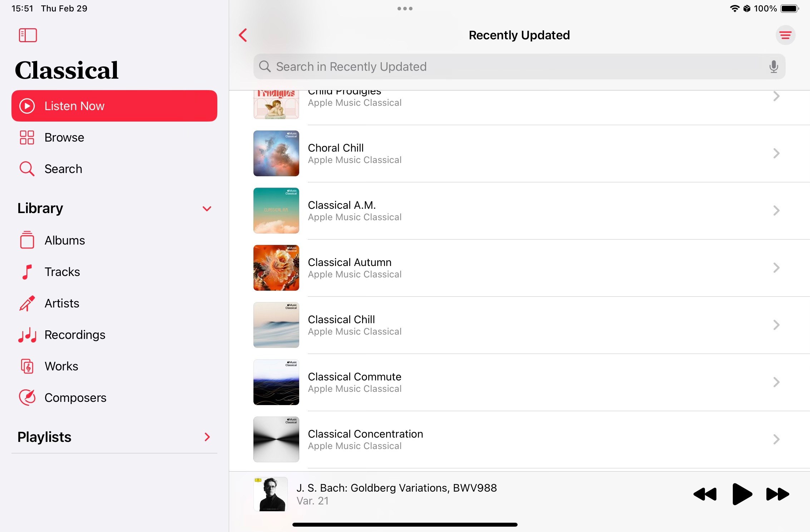This screenshot has width=810, height=532.
Task: Skip to the previous track
Action: click(705, 494)
